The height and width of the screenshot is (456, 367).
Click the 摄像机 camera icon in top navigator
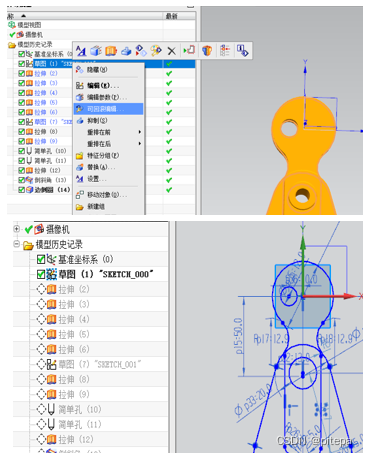pos(20,35)
